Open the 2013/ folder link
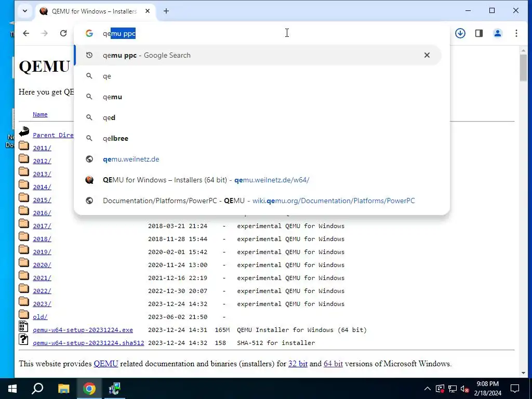532x399 pixels. [42, 174]
